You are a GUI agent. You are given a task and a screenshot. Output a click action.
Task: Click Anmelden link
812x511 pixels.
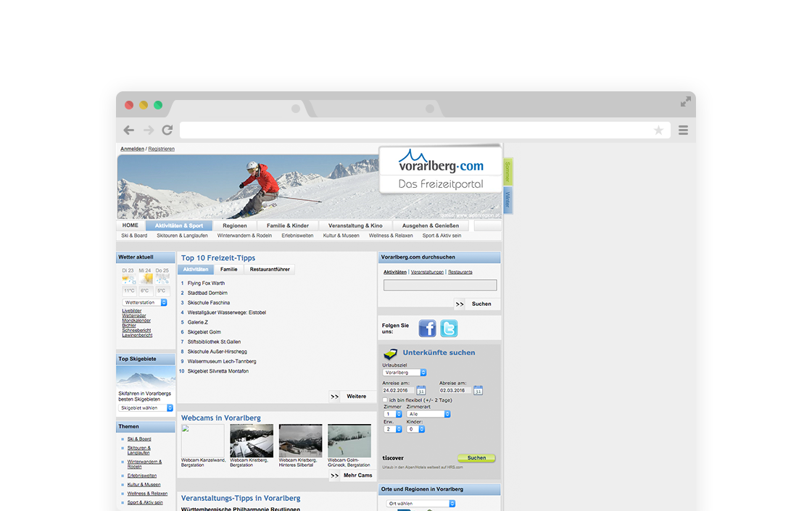pyautogui.click(x=132, y=149)
